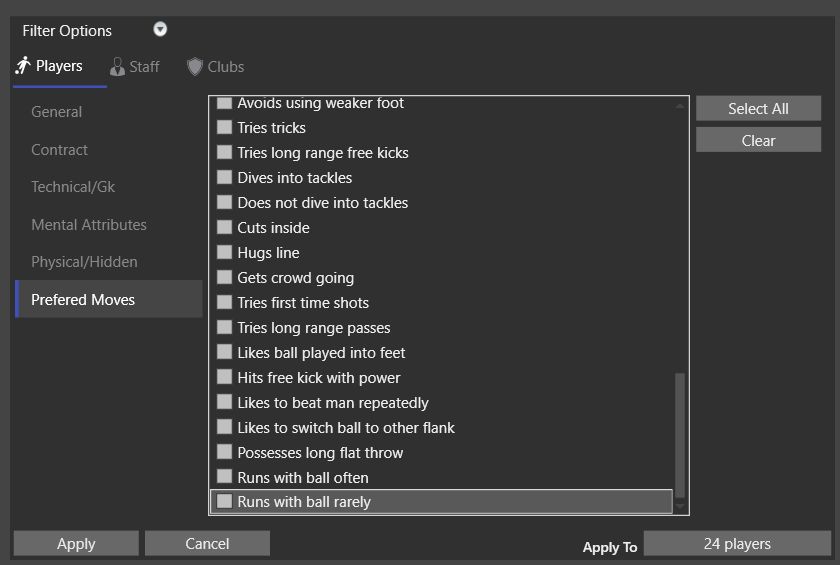
Task: Open the Mental Attributes section
Action: point(109,224)
